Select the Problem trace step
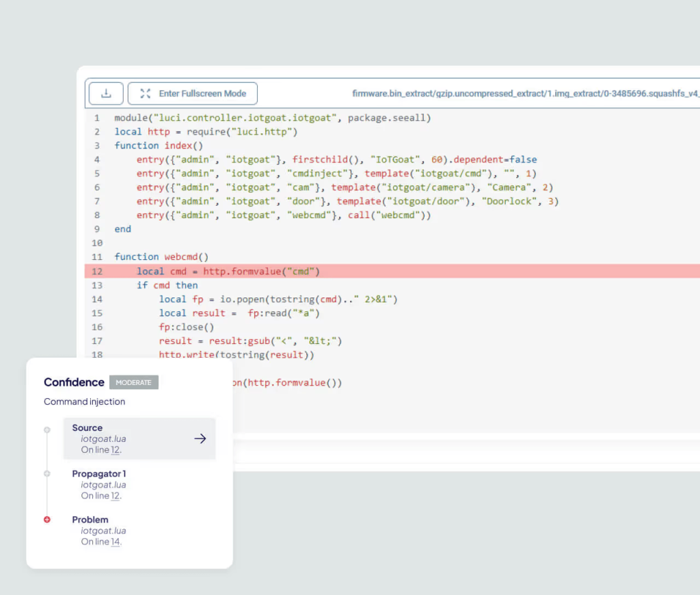The height and width of the screenshot is (595, 700). 90,520
